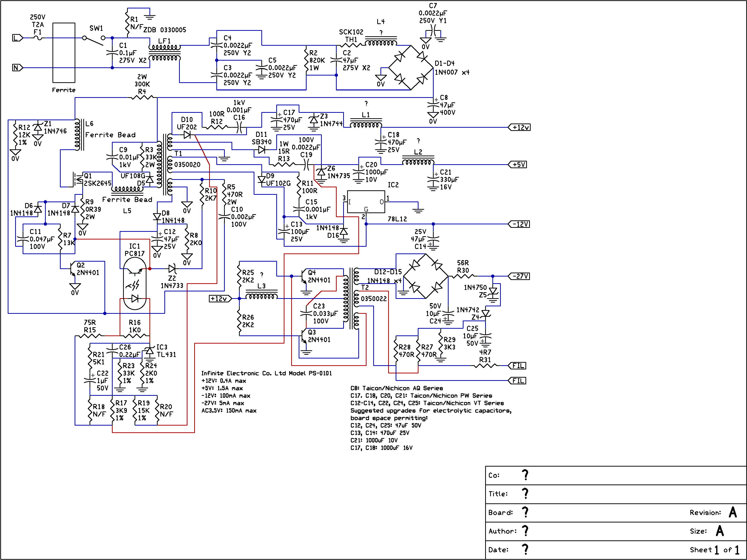747x560 pixels.
Task: Select the D1-D4 bridge rectifier symbol
Action: [411, 68]
